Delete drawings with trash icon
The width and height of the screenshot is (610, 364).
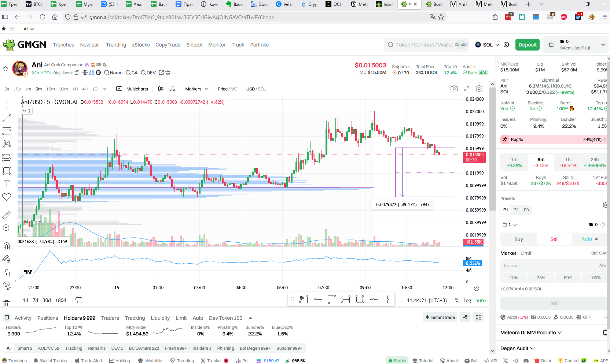coord(7,303)
